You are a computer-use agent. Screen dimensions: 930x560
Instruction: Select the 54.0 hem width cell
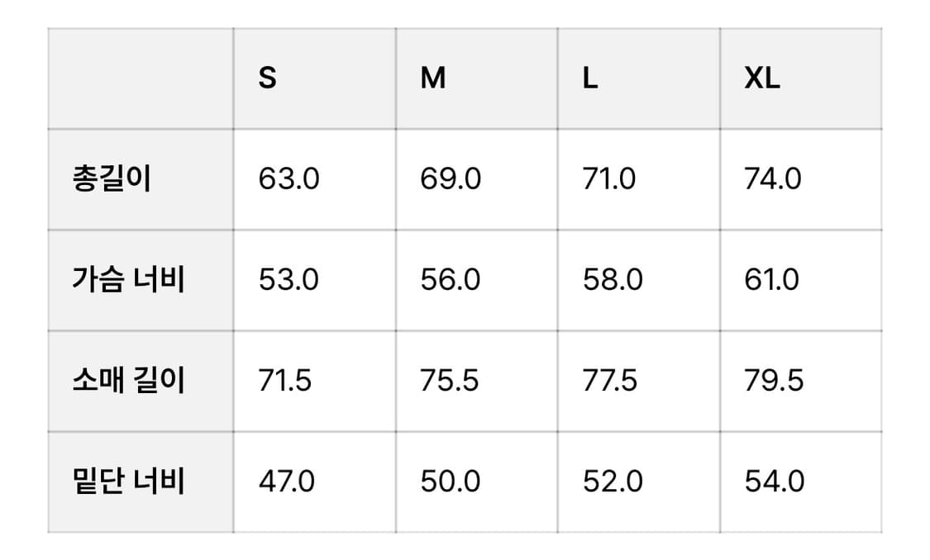(x=775, y=482)
